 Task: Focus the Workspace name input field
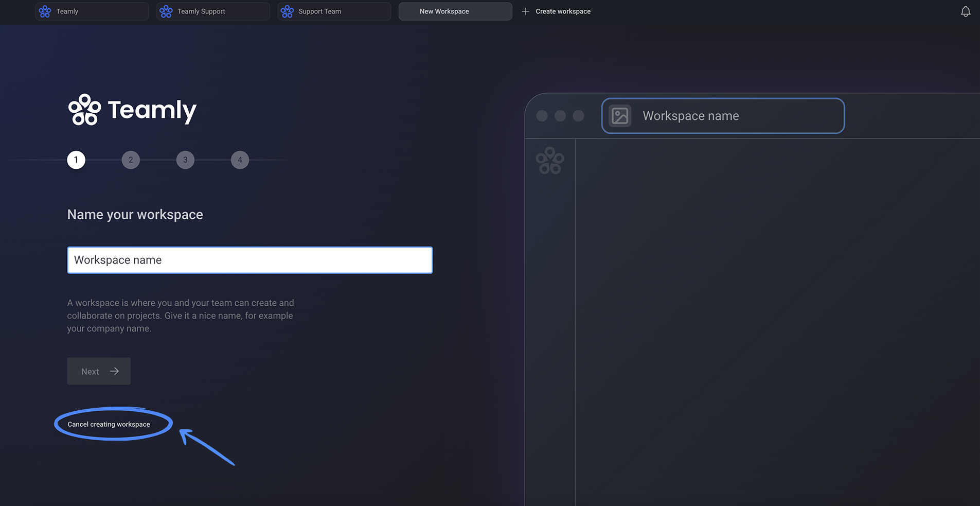250,260
